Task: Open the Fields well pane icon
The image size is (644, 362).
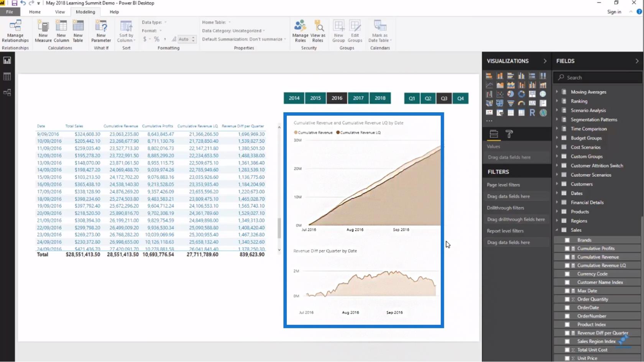Action: pyautogui.click(x=494, y=134)
